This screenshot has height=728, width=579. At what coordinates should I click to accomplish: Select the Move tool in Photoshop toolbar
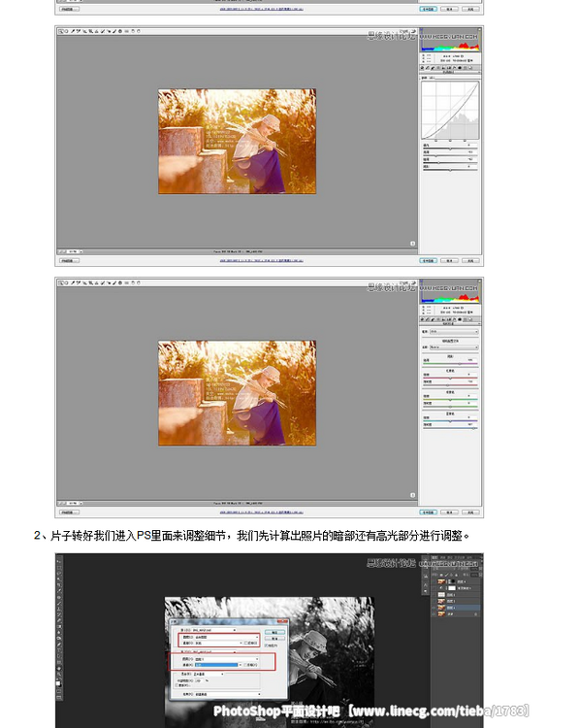(58, 561)
